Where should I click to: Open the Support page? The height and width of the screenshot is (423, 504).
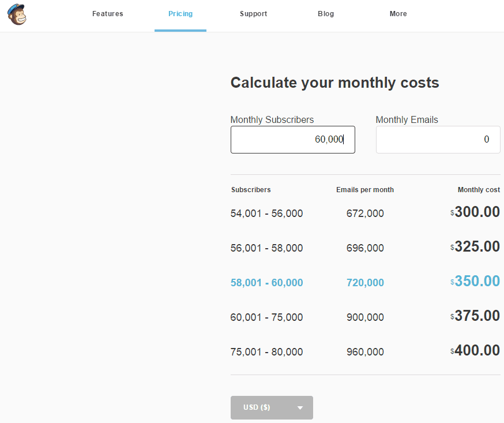253,14
